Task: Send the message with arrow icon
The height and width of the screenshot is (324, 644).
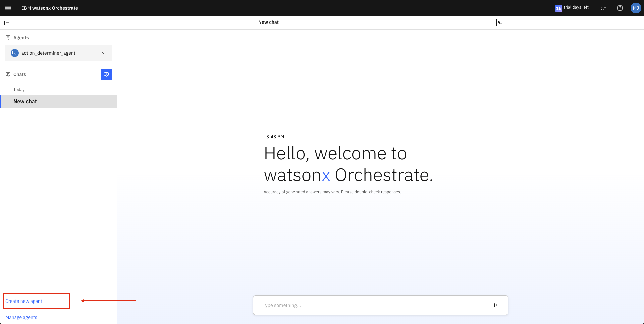Action: (x=496, y=305)
